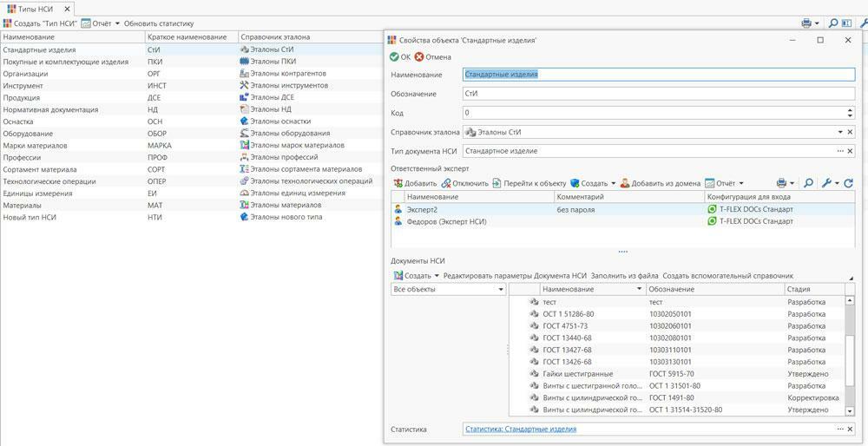Viewport: 868px width, 446px height.
Task: Click the Эталоны контрагентов icon
Action: coord(245,74)
